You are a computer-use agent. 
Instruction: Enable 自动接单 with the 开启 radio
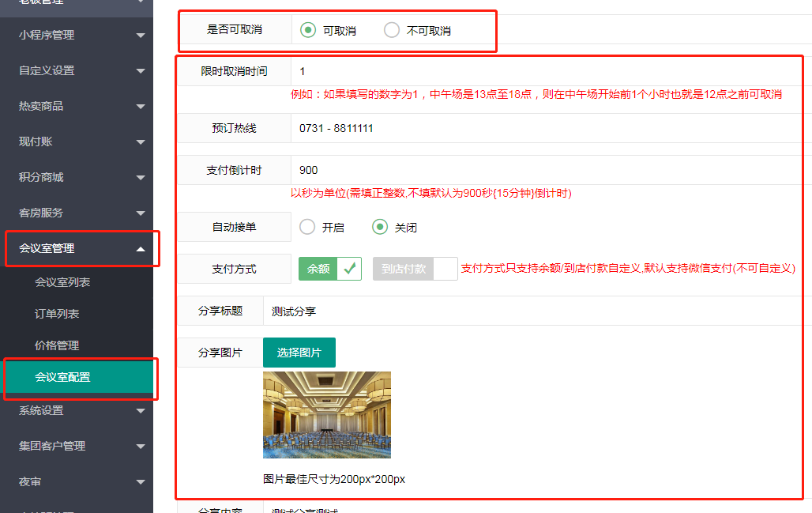click(307, 227)
